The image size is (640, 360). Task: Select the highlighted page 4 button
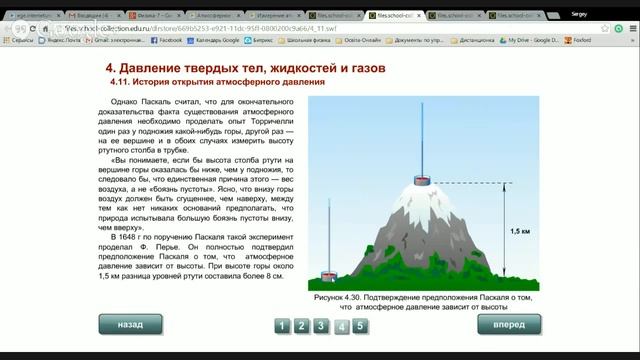pos(342,327)
